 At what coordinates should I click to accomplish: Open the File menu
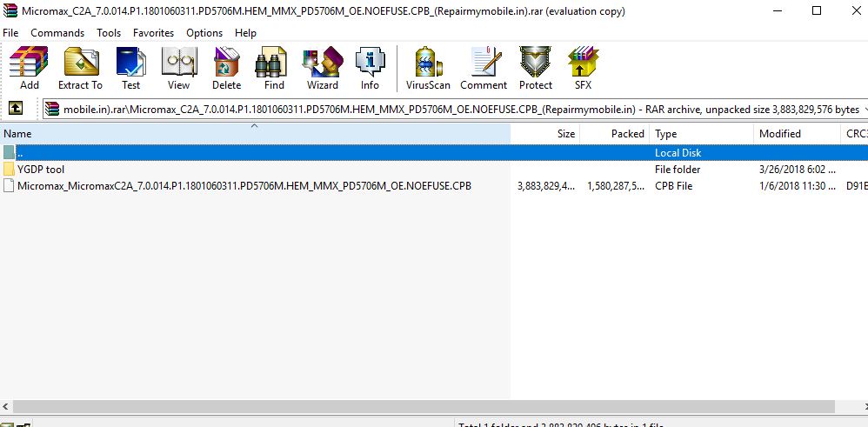point(10,33)
